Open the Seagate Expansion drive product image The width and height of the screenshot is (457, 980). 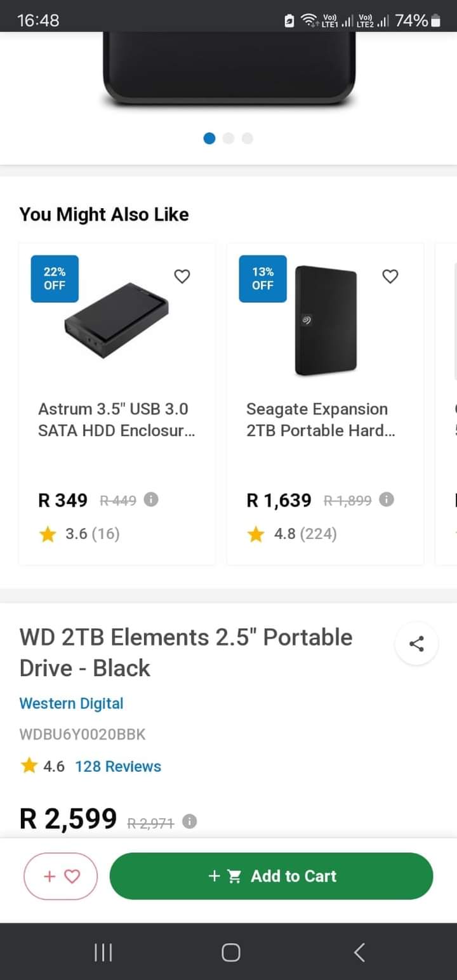click(x=326, y=321)
